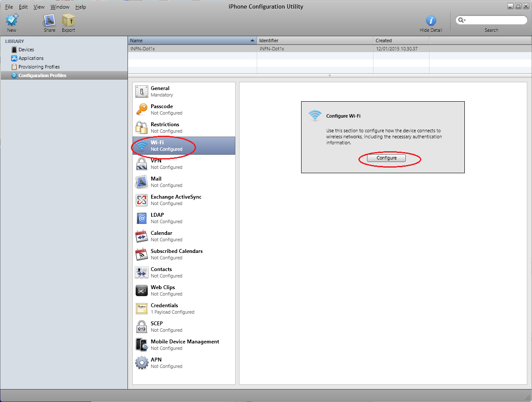The width and height of the screenshot is (532, 402).
Task: Click the 'Configure Wi-Fi' heading text
Action: [x=343, y=116]
